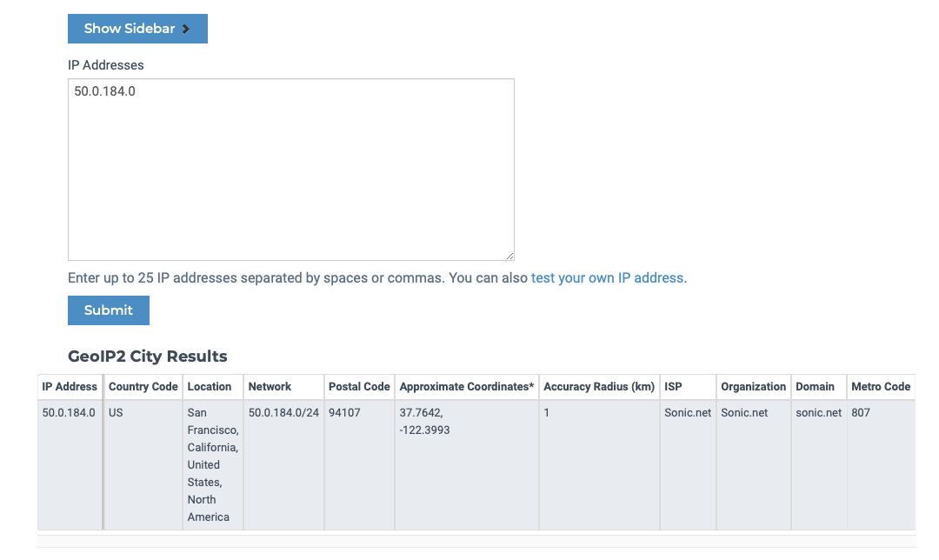
Task: Select the ISP column header
Action: [x=688, y=387]
